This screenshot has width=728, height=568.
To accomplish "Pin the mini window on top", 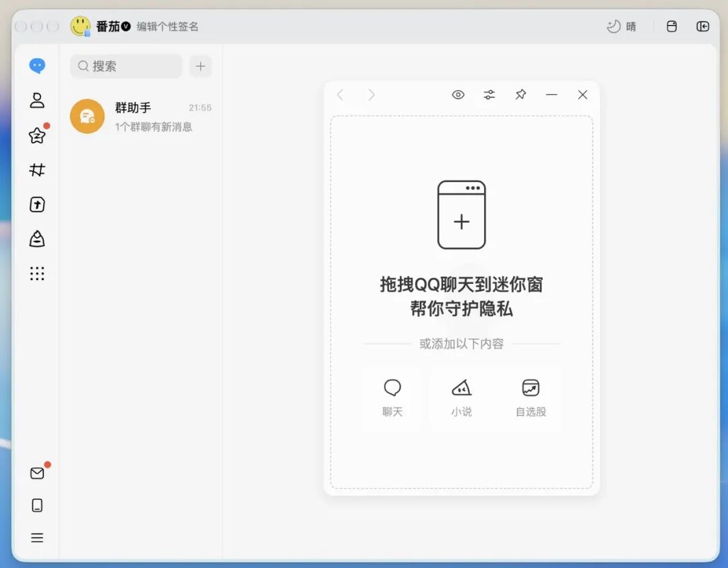I will click(x=520, y=95).
